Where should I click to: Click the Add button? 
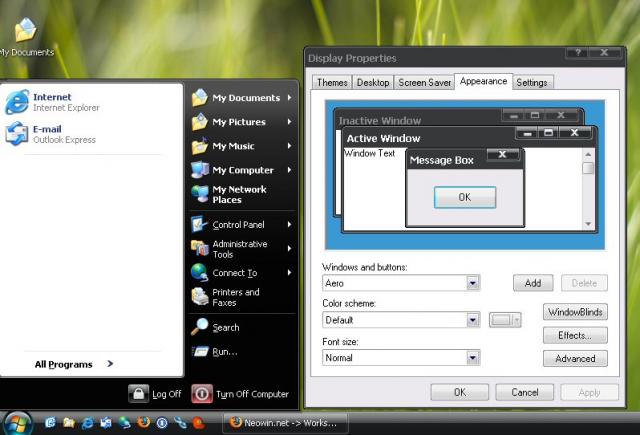[533, 283]
